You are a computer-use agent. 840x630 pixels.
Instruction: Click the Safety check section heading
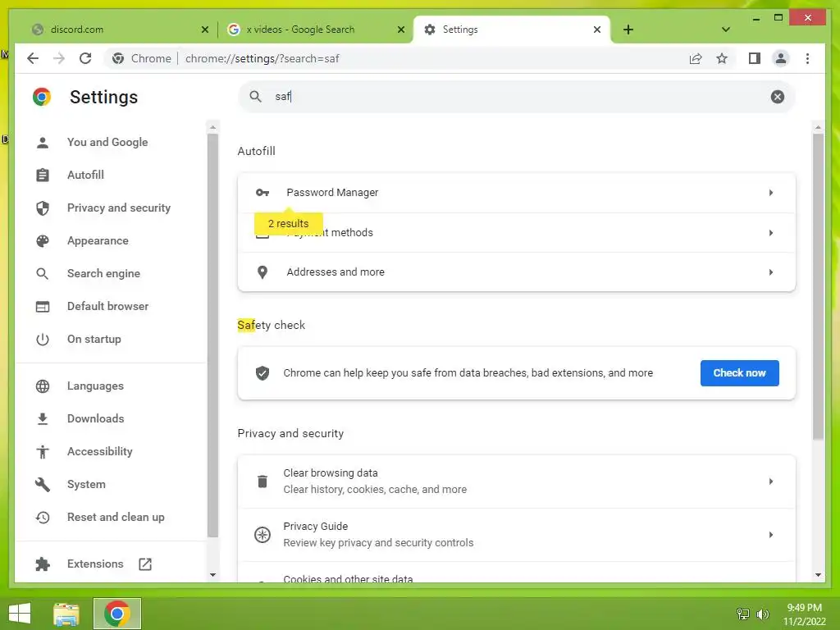(271, 325)
